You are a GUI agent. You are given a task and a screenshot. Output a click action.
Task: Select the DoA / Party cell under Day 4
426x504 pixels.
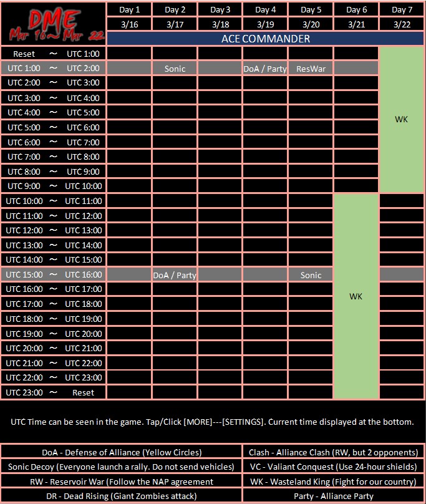(265, 69)
